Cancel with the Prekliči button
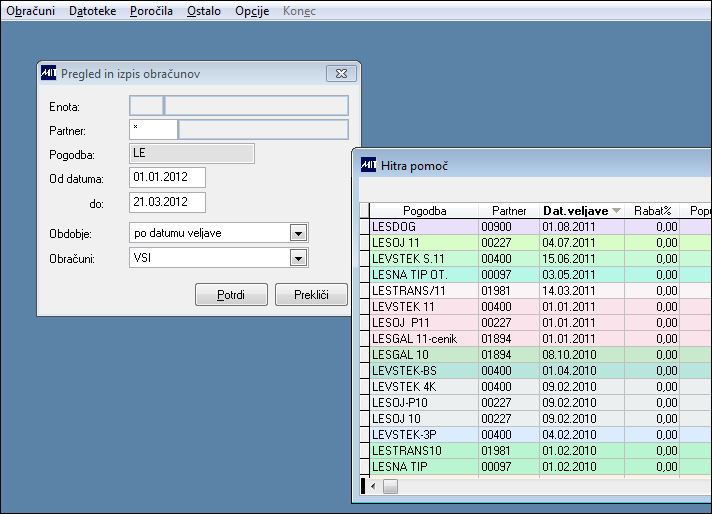712x514 pixels. click(x=311, y=295)
